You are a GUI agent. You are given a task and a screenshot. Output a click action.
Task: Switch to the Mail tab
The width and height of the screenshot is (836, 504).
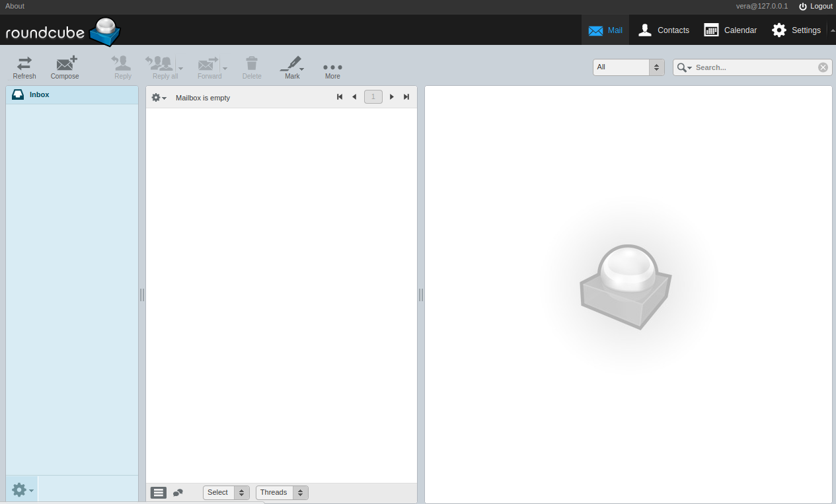pos(605,30)
